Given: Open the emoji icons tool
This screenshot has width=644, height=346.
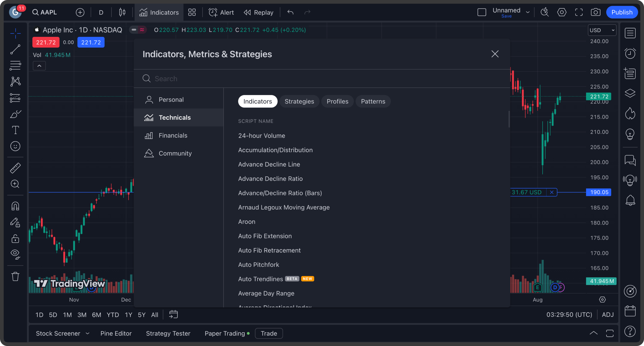Looking at the screenshot, I should tap(15, 146).
